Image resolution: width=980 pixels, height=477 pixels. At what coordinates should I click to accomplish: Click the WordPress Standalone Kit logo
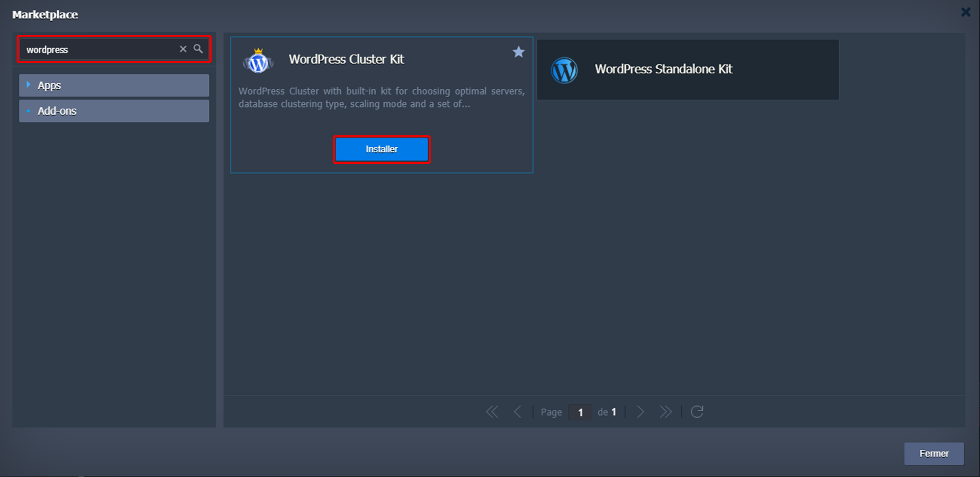[564, 70]
